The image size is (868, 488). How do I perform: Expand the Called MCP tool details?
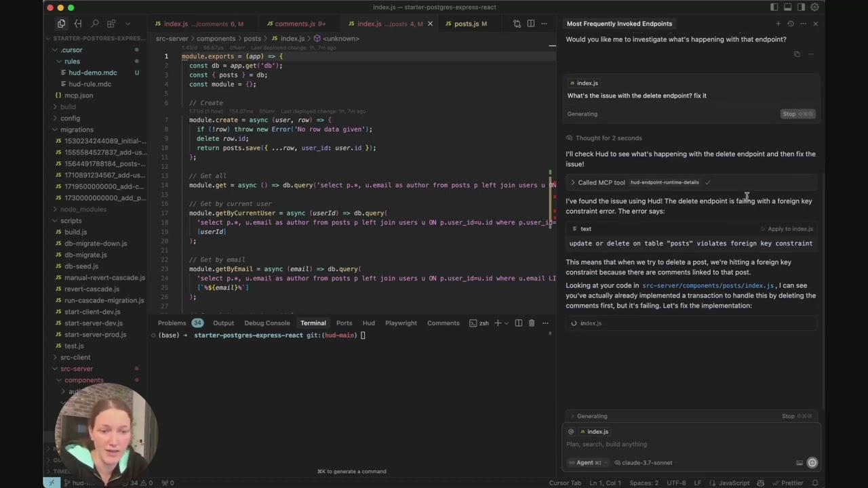tap(573, 182)
